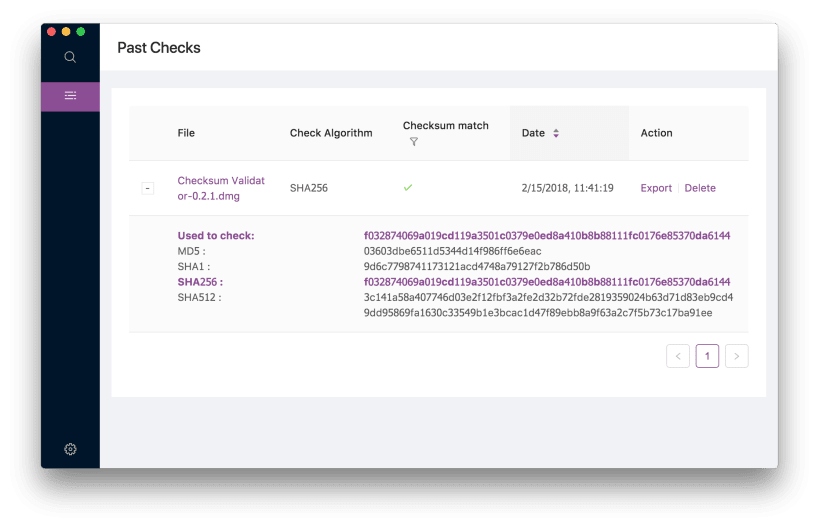Screen dimensions: 819x527
Task: Select the Past Checks list icon
Action: pyautogui.click(x=70, y=96)
